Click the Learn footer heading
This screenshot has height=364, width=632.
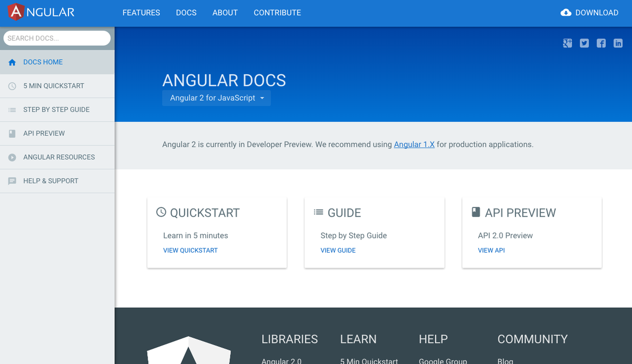(358, 339)
